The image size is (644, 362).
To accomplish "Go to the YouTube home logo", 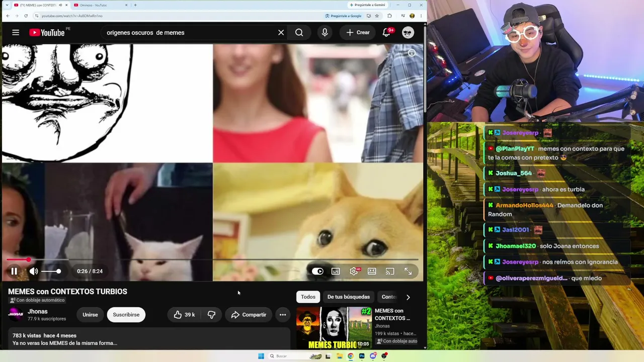I will click(47, 33).
